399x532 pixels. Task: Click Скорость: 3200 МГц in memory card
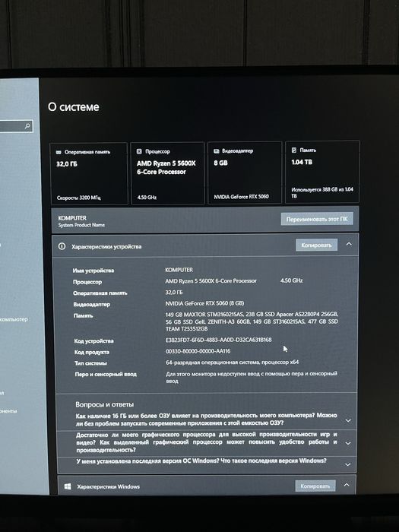(79, 198)
